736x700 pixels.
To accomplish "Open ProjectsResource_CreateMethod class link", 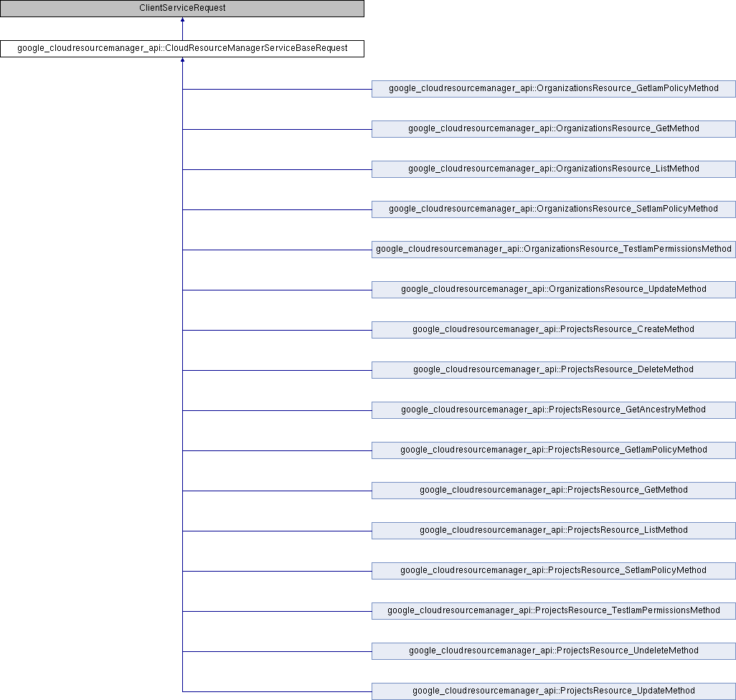I will point(553,330).
